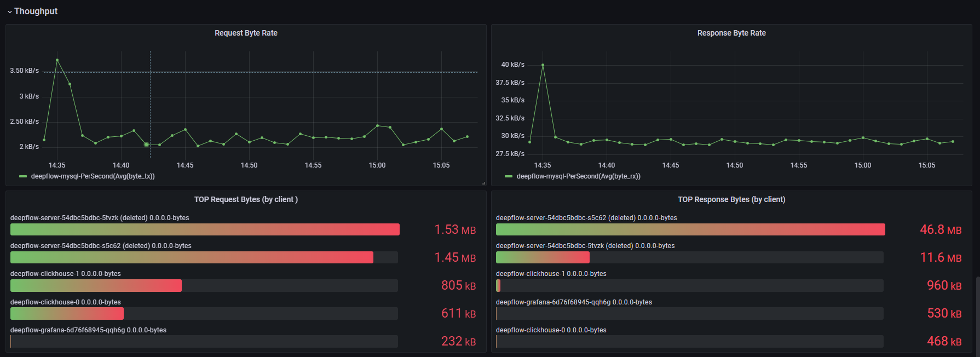Click the grafana label in TOP Request Bytes
The image size is (980, 357).
[88, 330]
